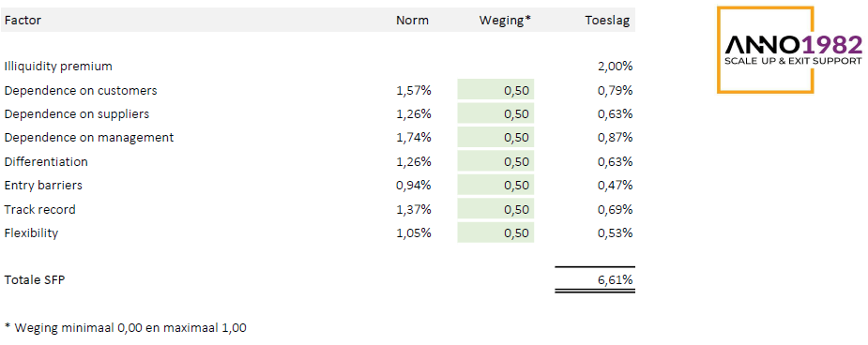Viewport: 868px width, 345px height.
Task: Edit weging cell for Dependence on suppliers
Action: point(495,113)
